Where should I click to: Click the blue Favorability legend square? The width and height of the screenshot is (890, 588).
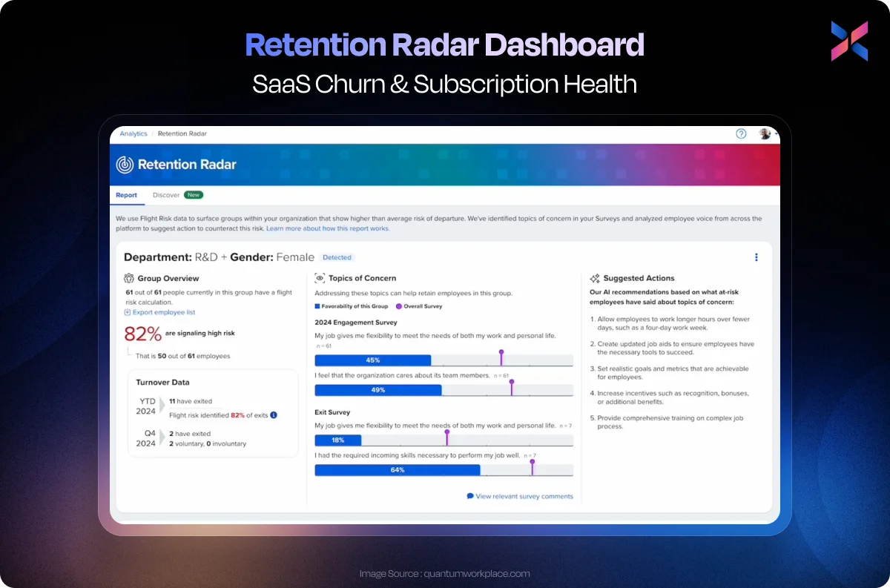[x=317, y=305]
